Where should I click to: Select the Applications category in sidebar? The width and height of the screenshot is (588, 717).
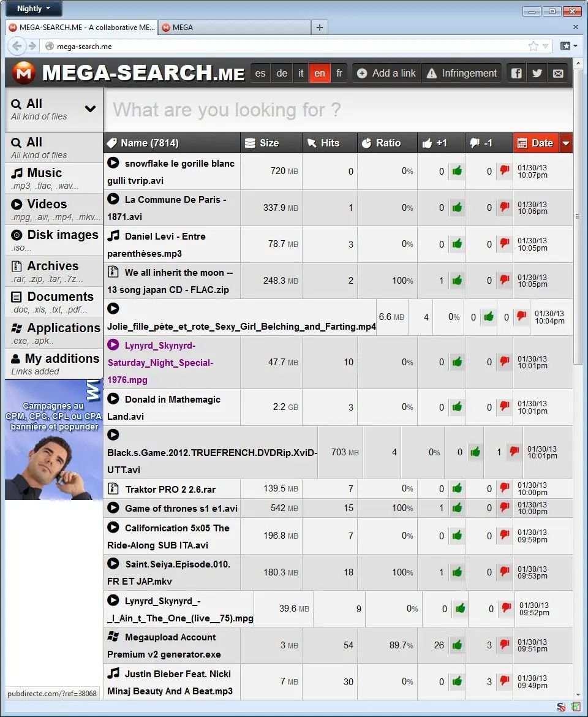tap(54, 333)
